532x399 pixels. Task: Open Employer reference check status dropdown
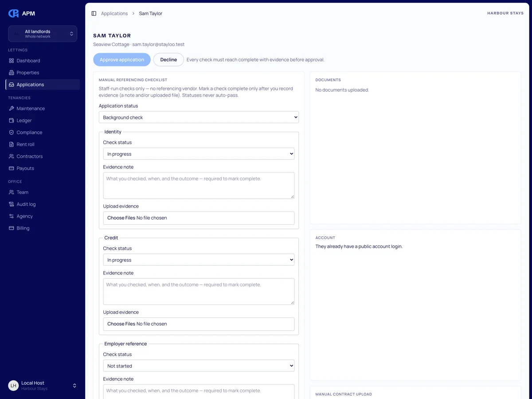(x=199, y=366)
